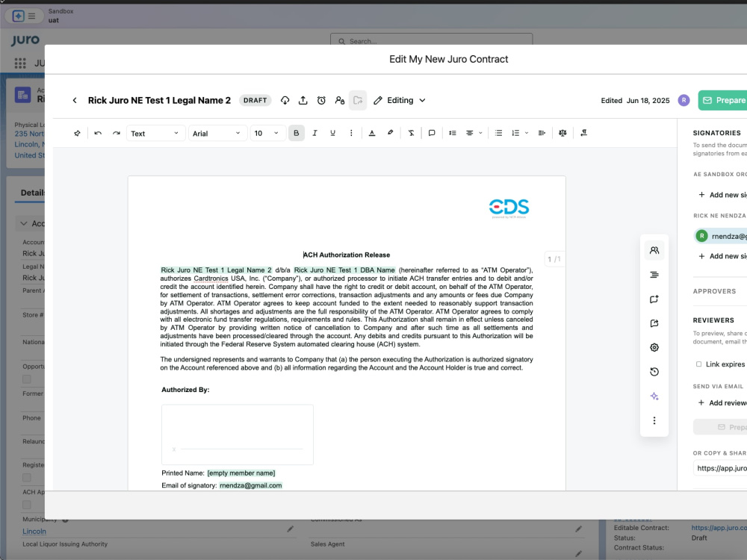Toggle bold formatting
Image resolution: width=747 pixels, height=560 pixels.
pyautogui.click(x=297, y=134)
